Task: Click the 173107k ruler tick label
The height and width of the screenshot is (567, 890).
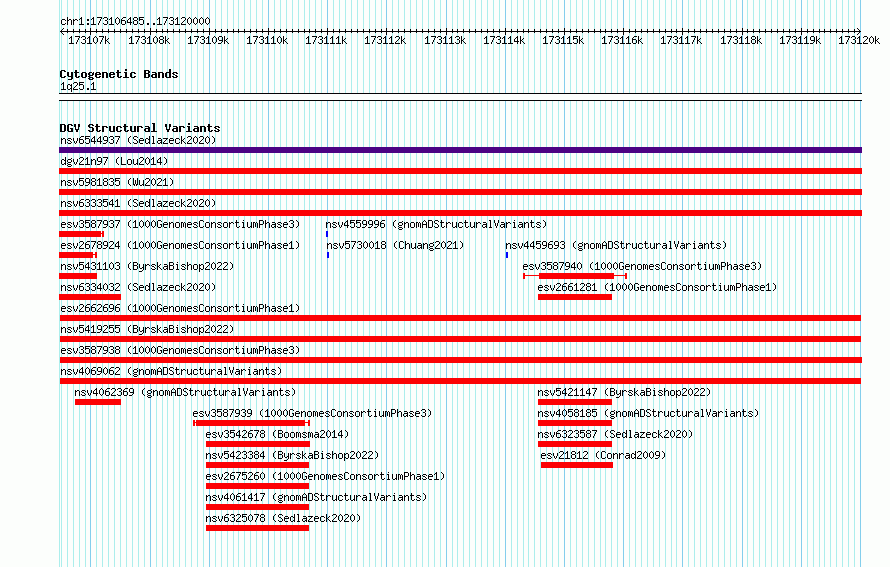Action: [89, 40]
